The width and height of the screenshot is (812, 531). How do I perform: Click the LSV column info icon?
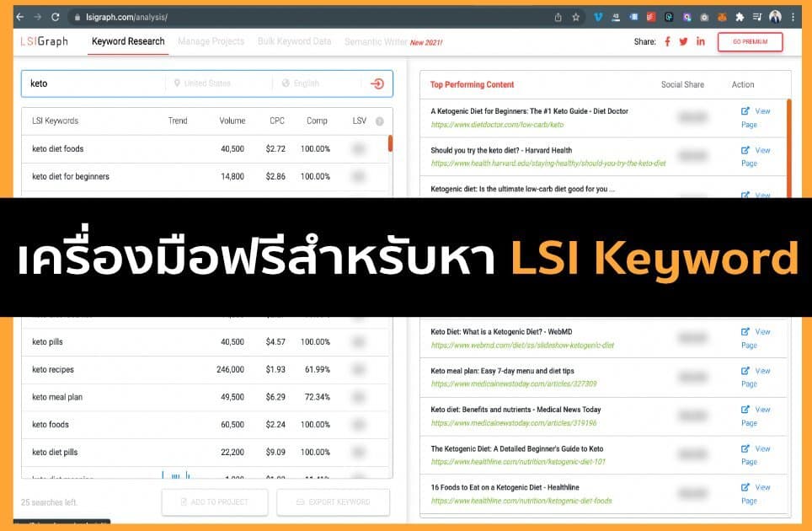click(379, 121)
